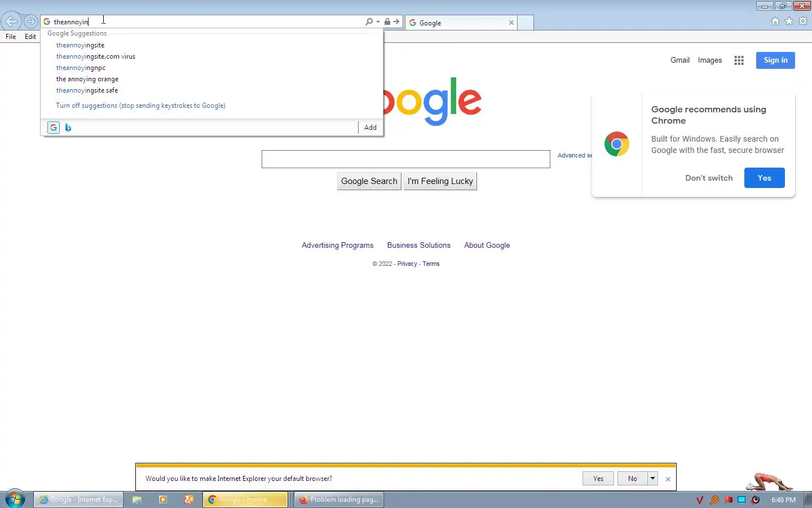This screenshot has width=812, height=508.
Task: Dismiss the default browser notification bar
Action: pyautogui.click(x=668, y=479)
